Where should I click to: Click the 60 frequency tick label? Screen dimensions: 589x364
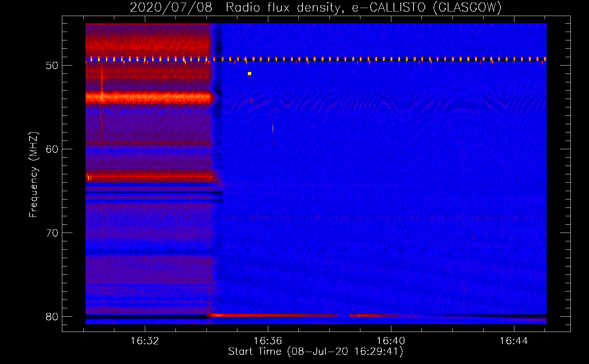52,149
